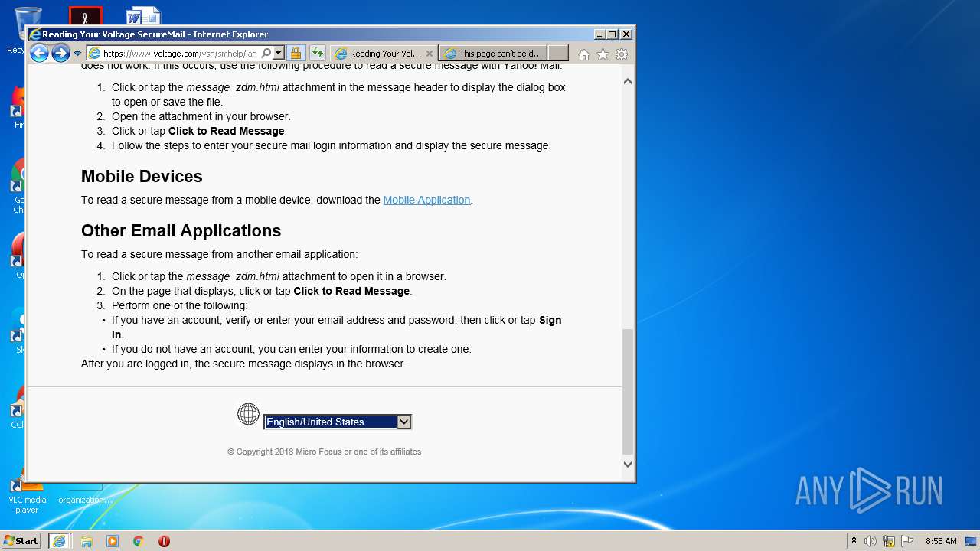Click the scrollbar up arrow
The image size is (980, 551).
pyautogui.click(x=628, y=81)
